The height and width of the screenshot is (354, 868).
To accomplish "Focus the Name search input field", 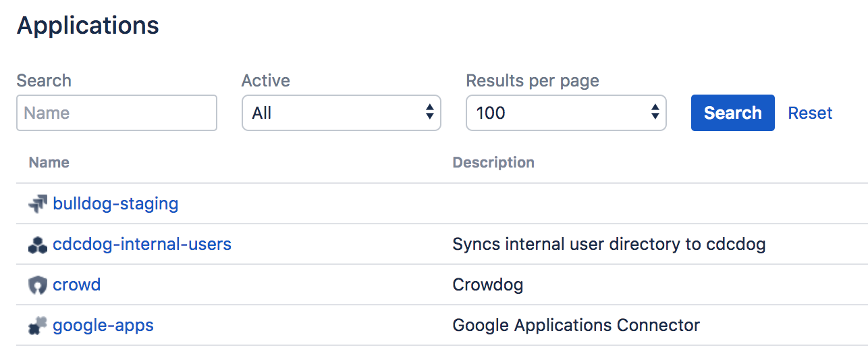I will point(117,113).
